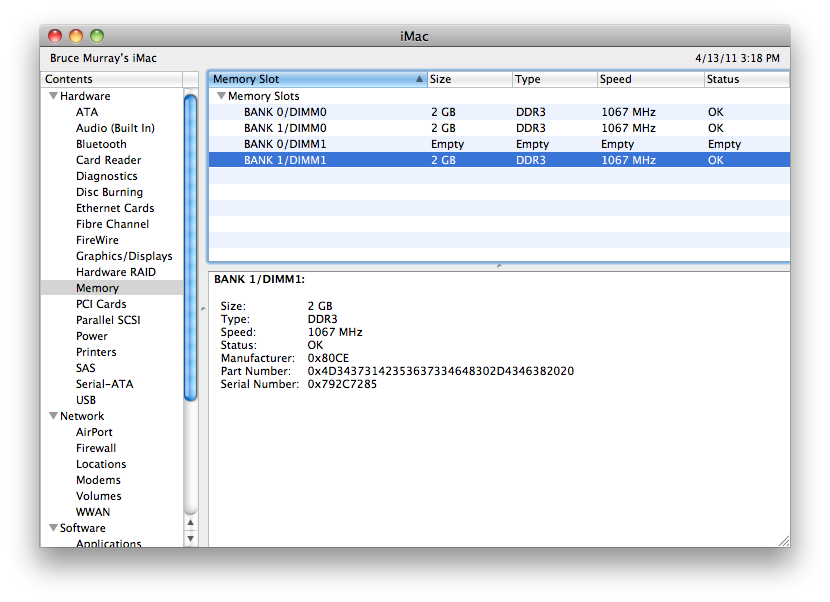Image resolution: width=830 pixels, height=602 pixels.
Task: Select Ethernet Cards entry
Action: pos(115,208)
